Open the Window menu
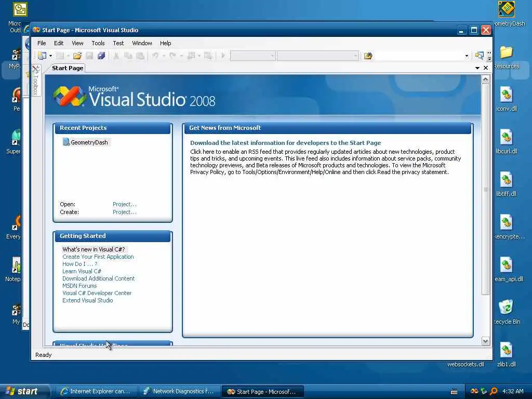532x399 pixels. [142, 43]
